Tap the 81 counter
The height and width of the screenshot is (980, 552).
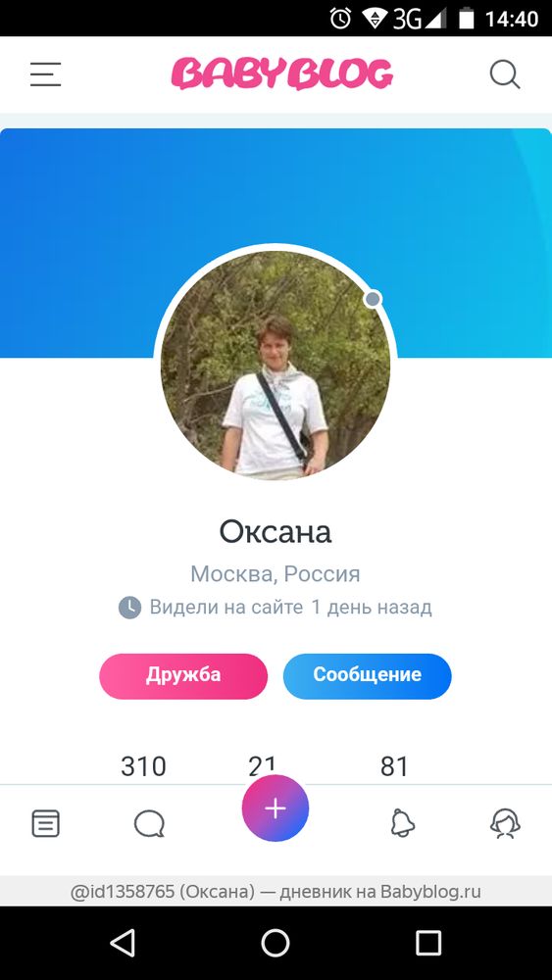(x=394, y=767)
